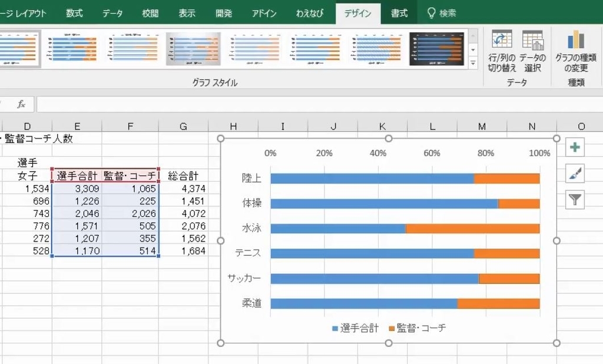The image size is (603, 364).
Task: Click the lightbulb search (検索) icon
Action: point(433,12)
